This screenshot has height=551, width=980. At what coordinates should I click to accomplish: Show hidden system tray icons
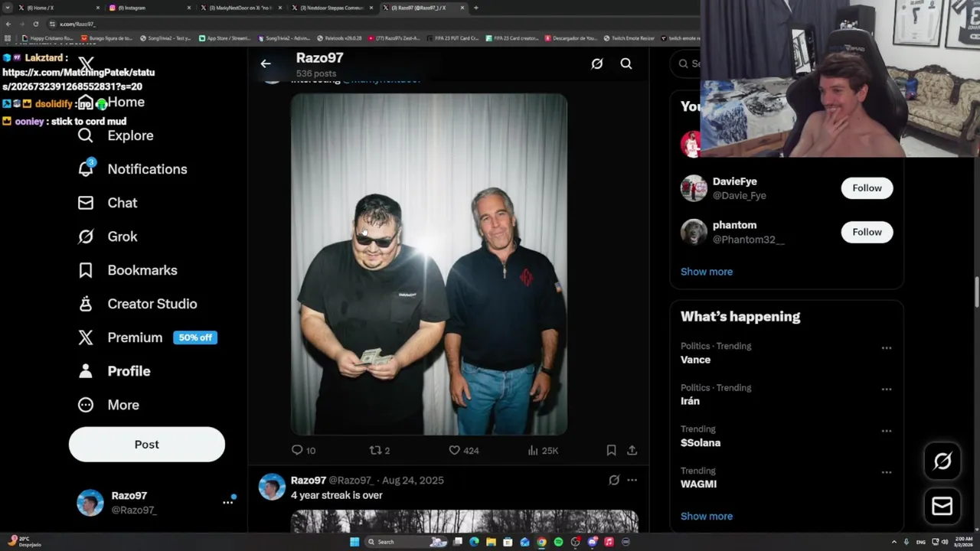[x=894, y=542]
